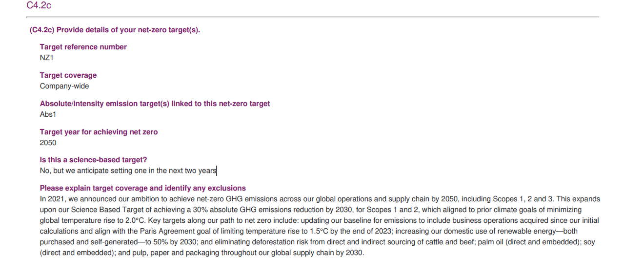
Task: Click the horizontal divider under C4.2c
Action: 313,17
